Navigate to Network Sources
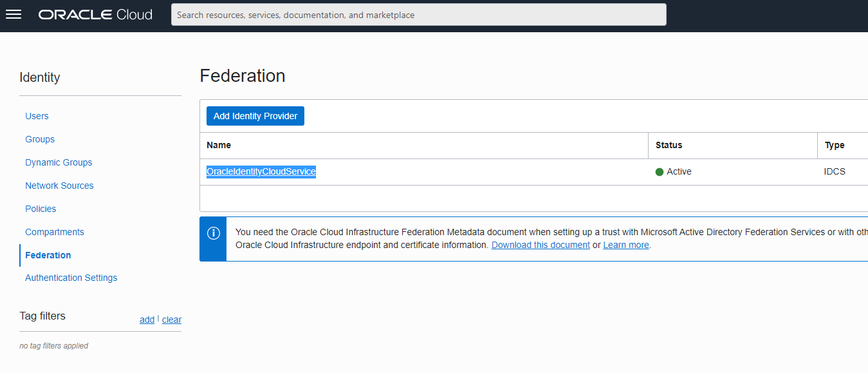868x373 pixels. 59,186
